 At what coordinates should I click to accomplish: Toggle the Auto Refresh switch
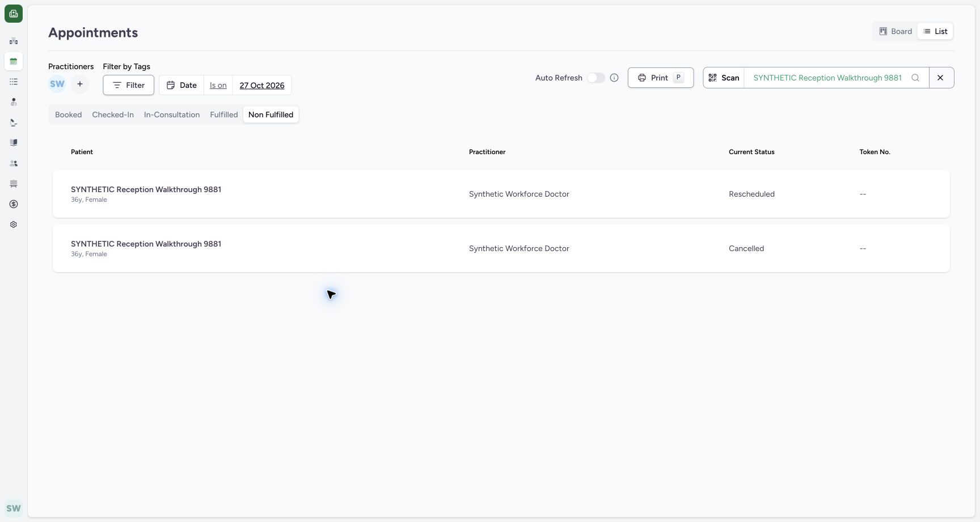tap(596, 78)
